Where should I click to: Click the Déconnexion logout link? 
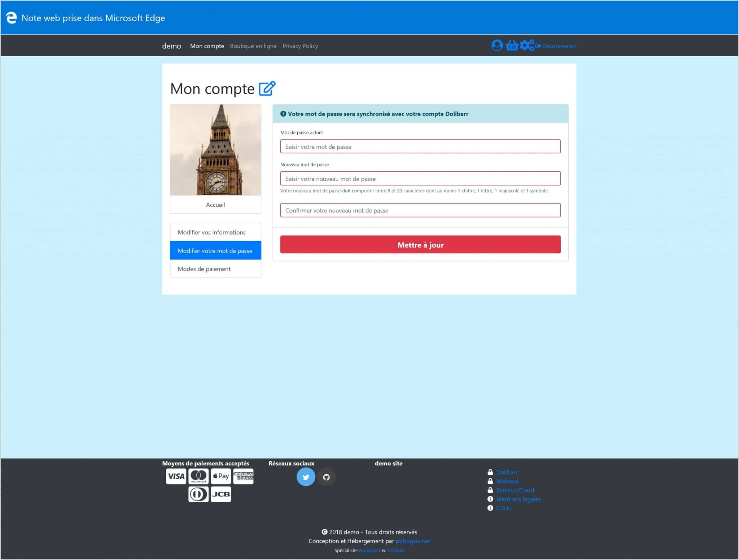pyautogui.click(x=559, y=46)
